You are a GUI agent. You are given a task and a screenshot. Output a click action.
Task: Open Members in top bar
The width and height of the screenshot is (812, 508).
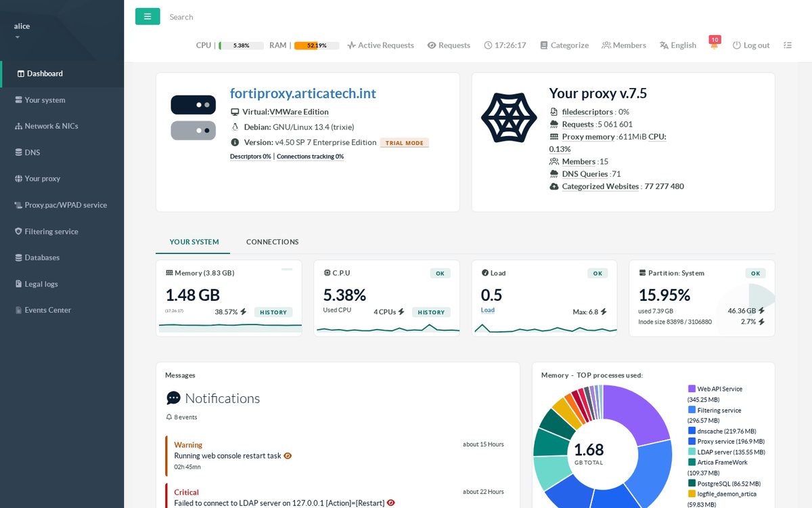point(624,45)
